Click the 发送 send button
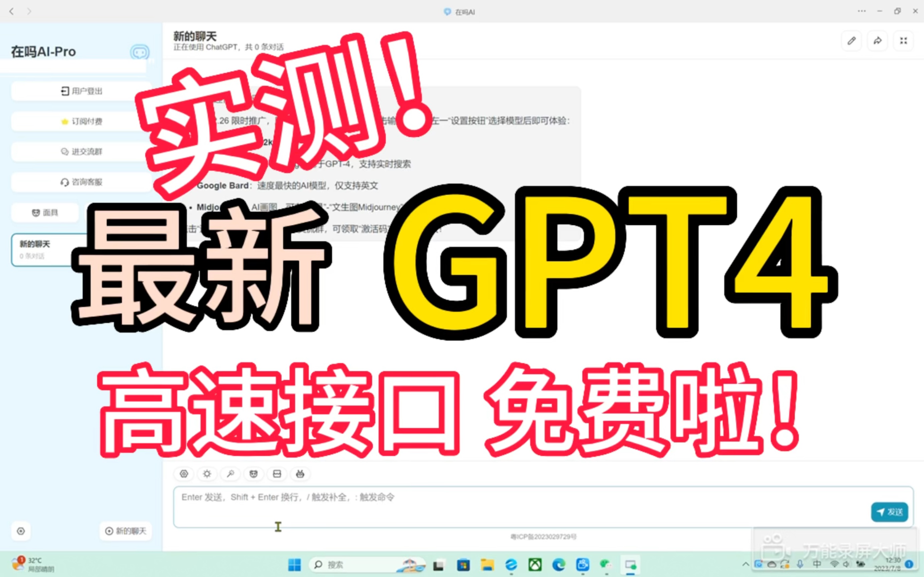The height and width of the screenshot is (577, 924). click(889, 512)
